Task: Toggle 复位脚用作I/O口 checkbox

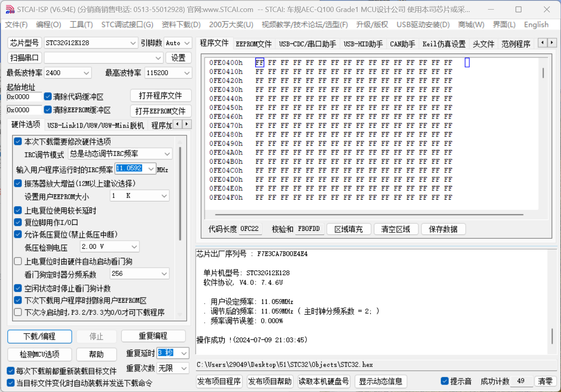Action: [x=18, y=222]
